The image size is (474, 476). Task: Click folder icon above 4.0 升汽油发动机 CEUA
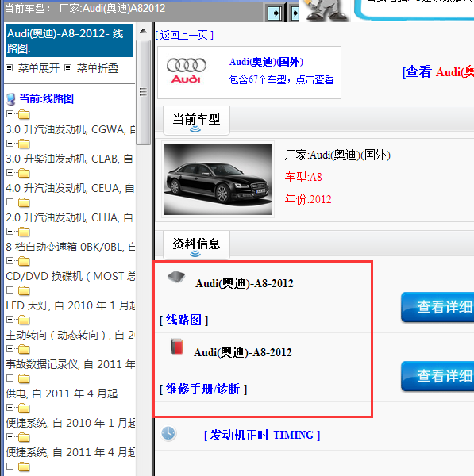[x=24, y=173]
